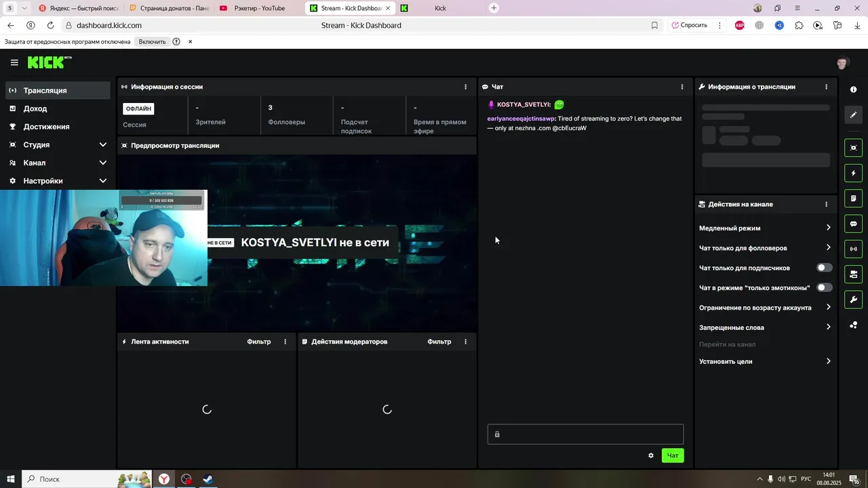This screenshot has width=868, height=488.
Task: Click the three-dots icon at rail bottom
Action: coord(853,325)
